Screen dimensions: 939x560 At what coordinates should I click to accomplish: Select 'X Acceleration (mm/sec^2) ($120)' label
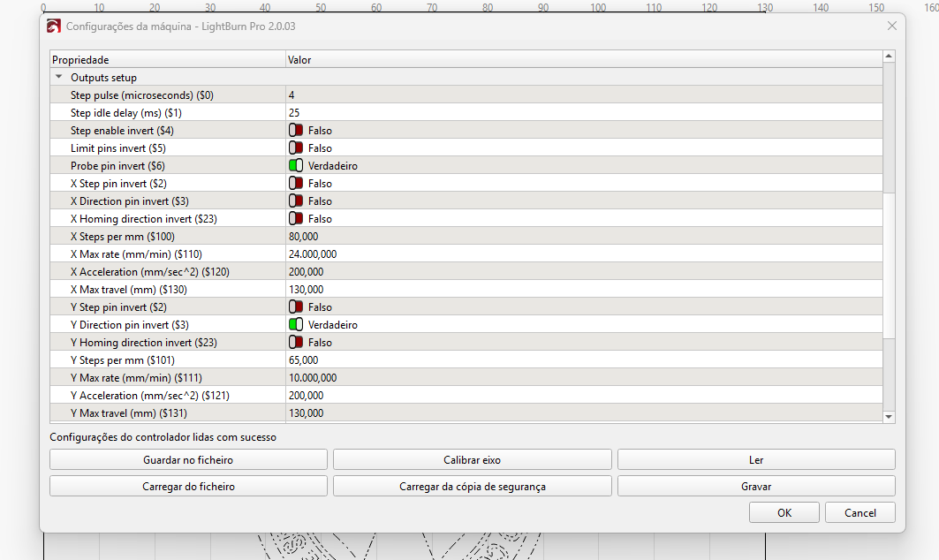pos(149,271)
